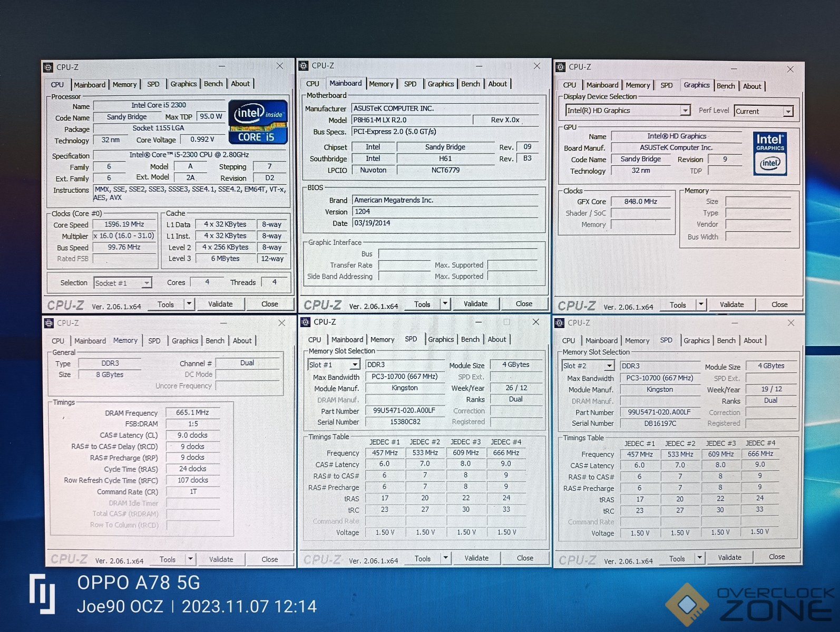Expand Tools arrow in the Slot #2 SPD window
The image size is (840, 632).
[699, 558]
